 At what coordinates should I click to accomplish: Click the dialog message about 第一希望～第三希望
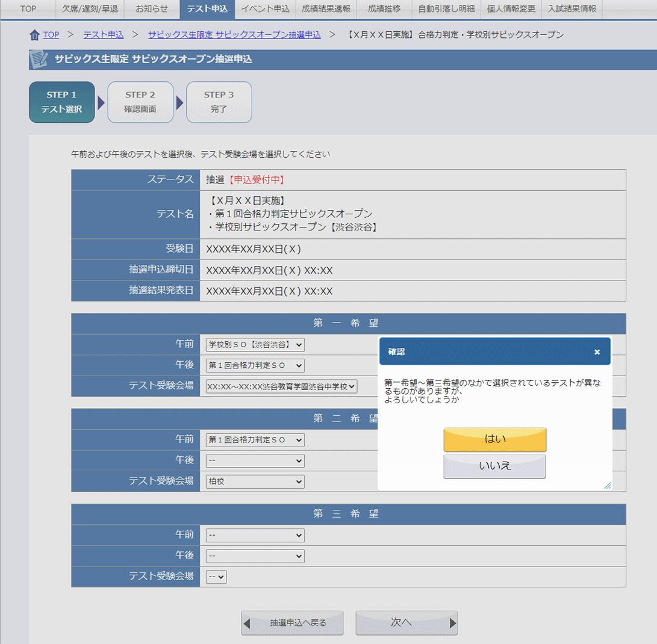[493, 391]
